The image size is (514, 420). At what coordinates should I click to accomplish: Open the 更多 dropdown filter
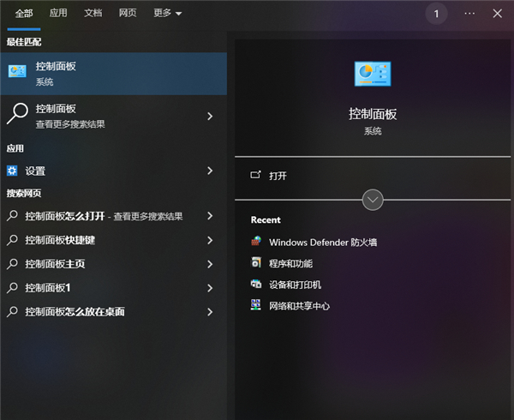168,13
